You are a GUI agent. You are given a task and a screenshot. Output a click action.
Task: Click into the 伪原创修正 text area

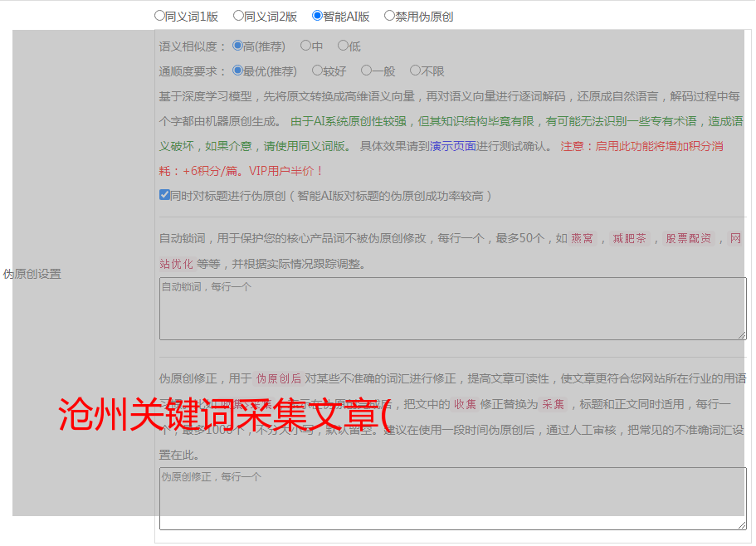click(452, 499)
